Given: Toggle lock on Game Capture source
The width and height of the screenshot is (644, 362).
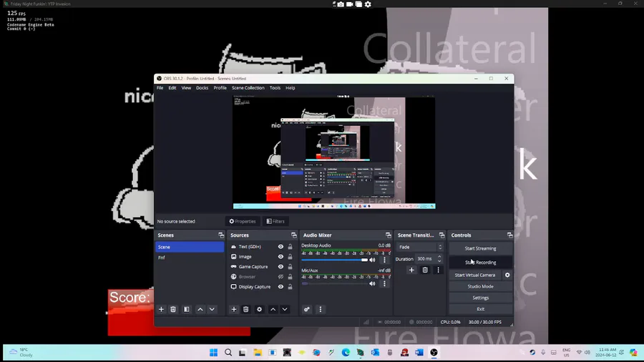Looking at the screenshot, I should point(290,267).
